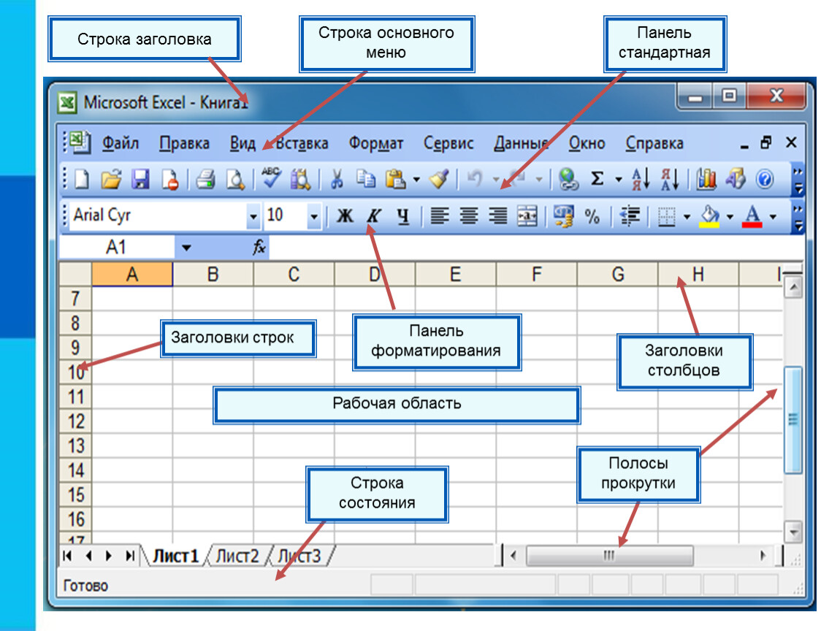
Task: Click the Percent Style icon
Action: tap(592, 216)
